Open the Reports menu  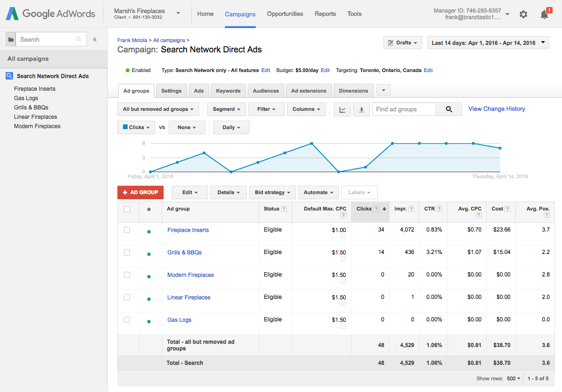click(325, 14)
